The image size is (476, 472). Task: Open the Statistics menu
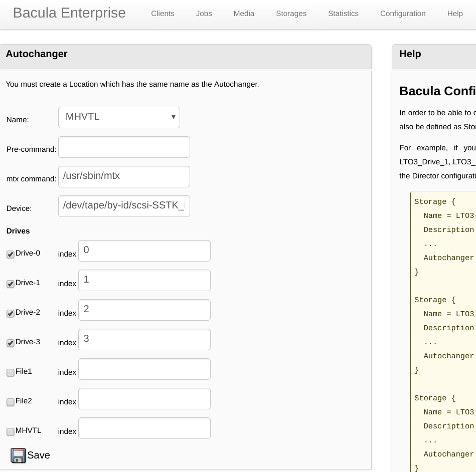click(344, 14)
